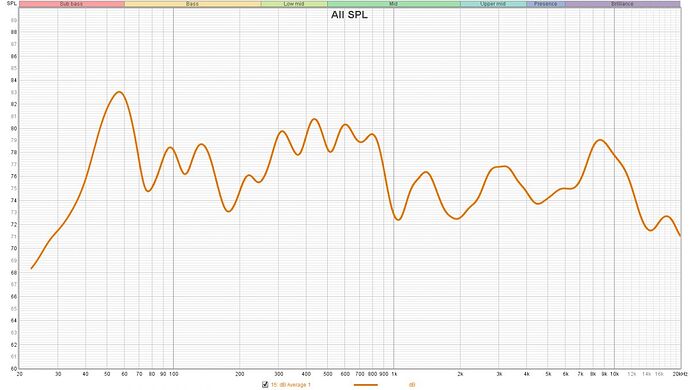
Task: Select the Presence band label
Action: [546, 4]
